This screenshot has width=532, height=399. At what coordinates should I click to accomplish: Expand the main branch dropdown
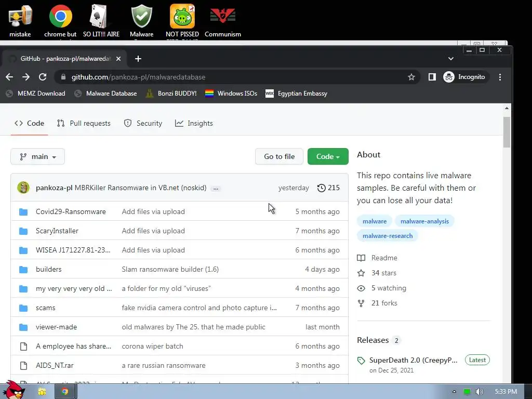click(37, 156)
